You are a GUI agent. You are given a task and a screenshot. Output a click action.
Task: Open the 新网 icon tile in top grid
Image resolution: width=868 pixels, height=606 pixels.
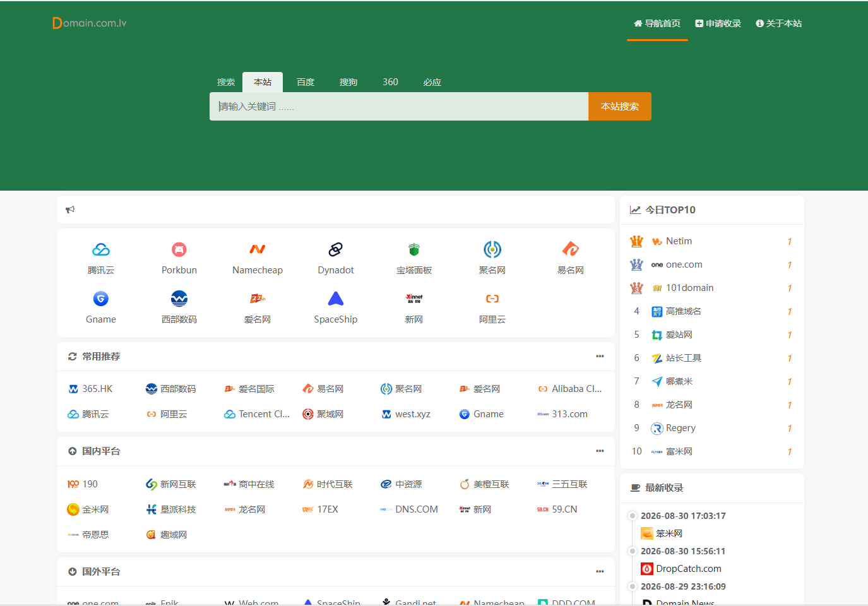[x=414, y=307]
